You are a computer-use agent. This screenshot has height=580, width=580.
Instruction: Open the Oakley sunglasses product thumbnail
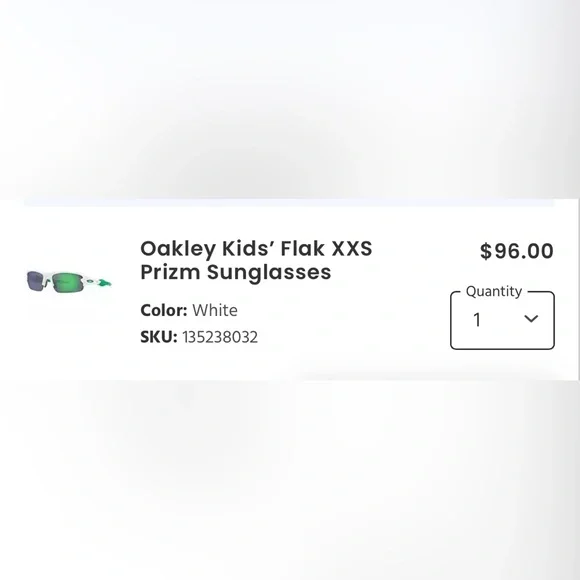[69, 282]
